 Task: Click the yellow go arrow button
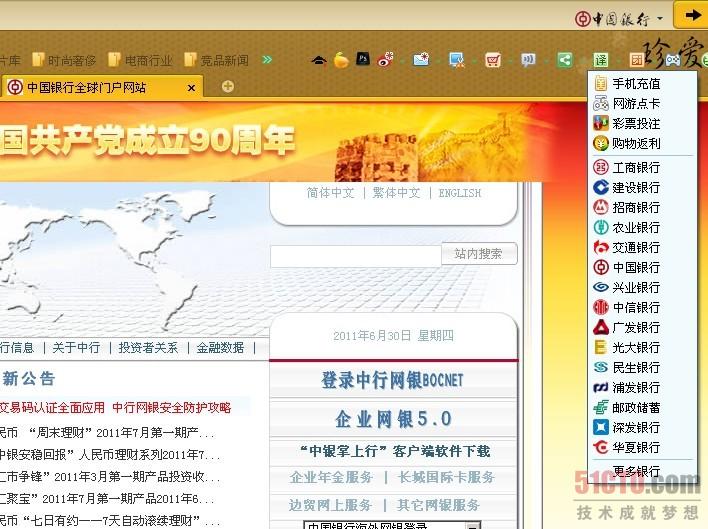[x=691, y=15]
